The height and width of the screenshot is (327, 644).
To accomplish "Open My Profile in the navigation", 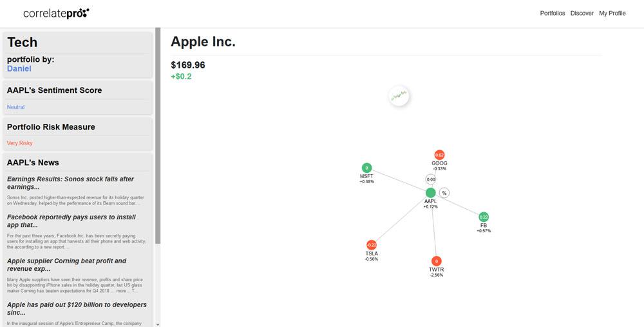I will coord(612,13).
